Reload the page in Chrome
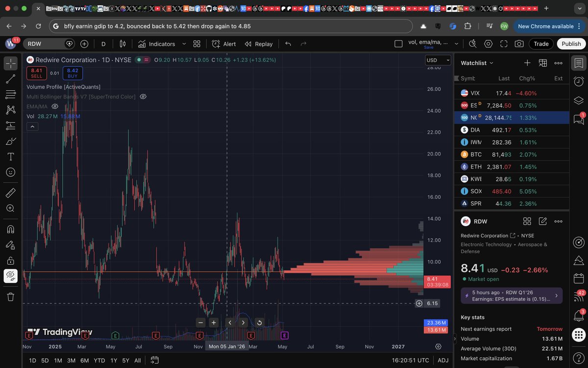588x368 pixels. pos(38,26)
